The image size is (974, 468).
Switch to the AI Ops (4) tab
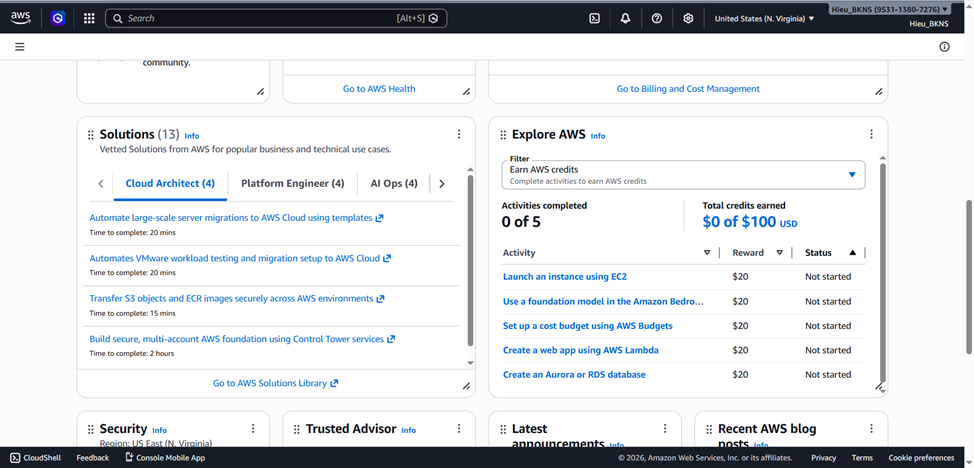pyautogui.click(x=394, y=183)
